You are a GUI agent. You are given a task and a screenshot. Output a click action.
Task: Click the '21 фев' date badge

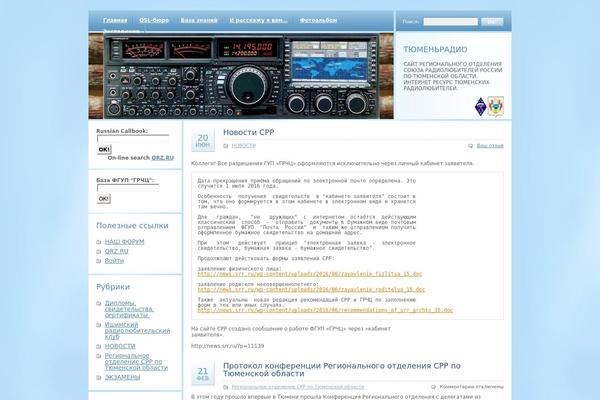[202, 374]
